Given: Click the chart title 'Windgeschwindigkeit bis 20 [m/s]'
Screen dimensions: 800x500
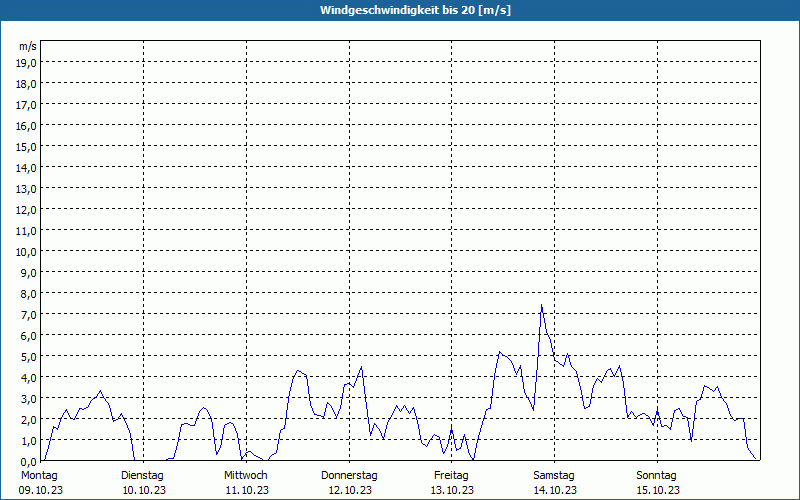Looking at the screenshot, I should [x=400, y=10].
